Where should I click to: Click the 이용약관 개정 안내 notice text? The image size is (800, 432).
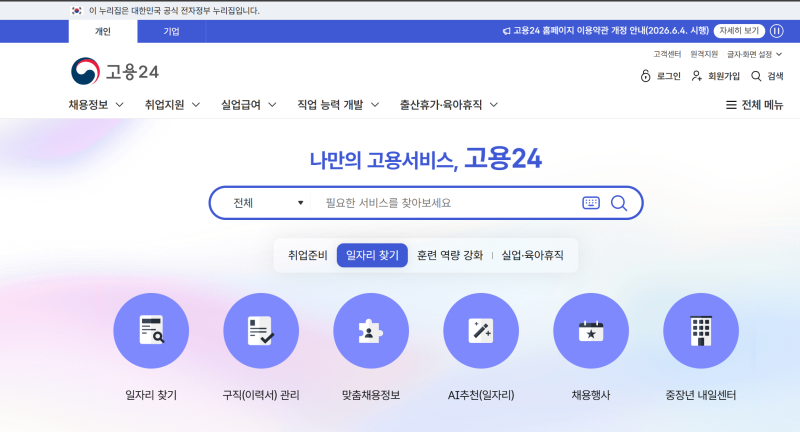coord(611,31)
